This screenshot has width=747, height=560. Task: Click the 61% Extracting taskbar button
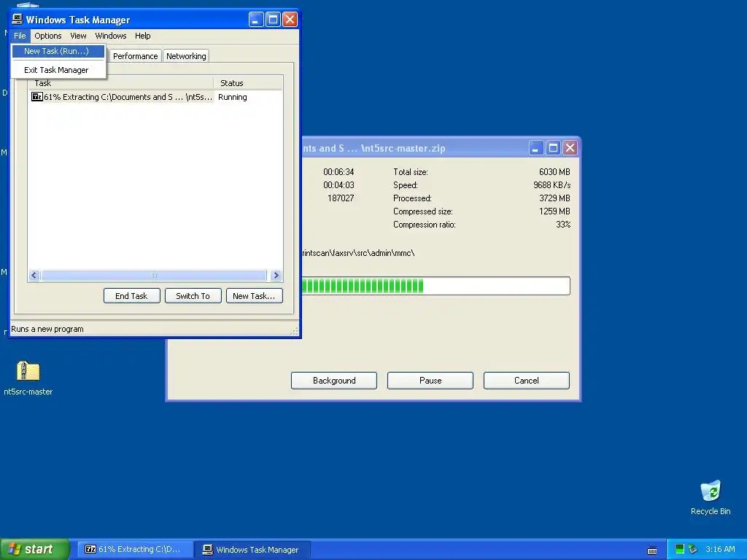[x=135, y=549]
